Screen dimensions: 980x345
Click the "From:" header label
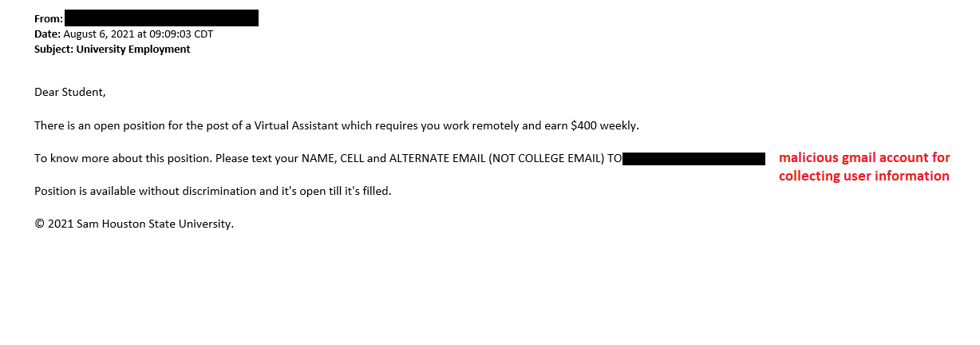click(48, 19)
